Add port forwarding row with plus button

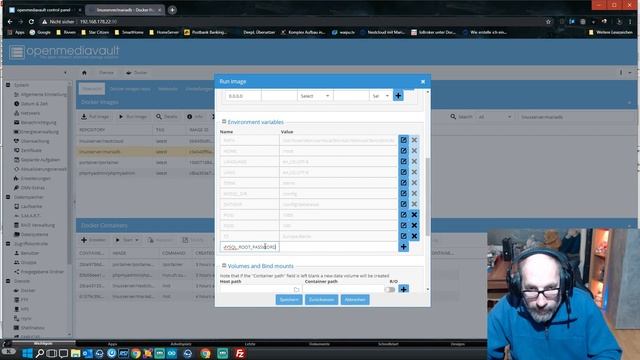398,96
